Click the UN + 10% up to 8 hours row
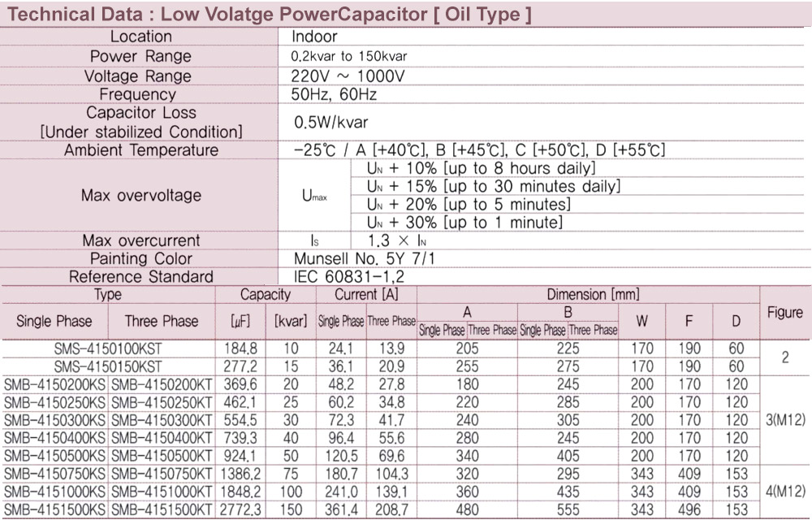Screen dimensions: 812x520 481,168
